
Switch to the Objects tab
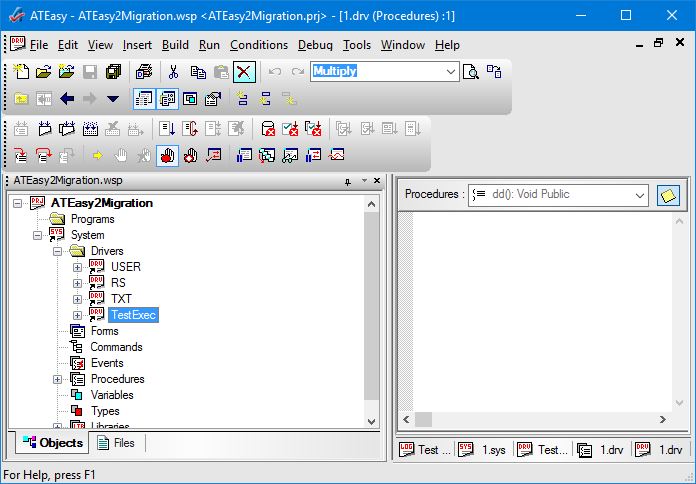coord(52,443)
